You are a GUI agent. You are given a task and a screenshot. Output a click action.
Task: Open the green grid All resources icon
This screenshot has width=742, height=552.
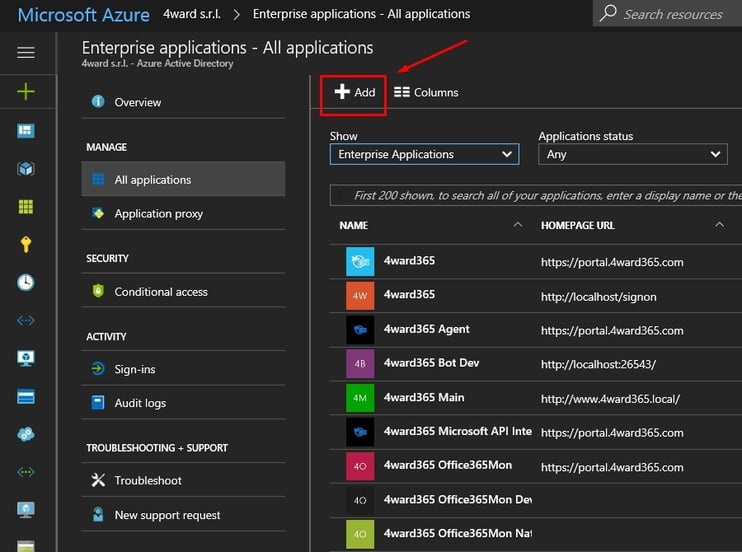26,207
